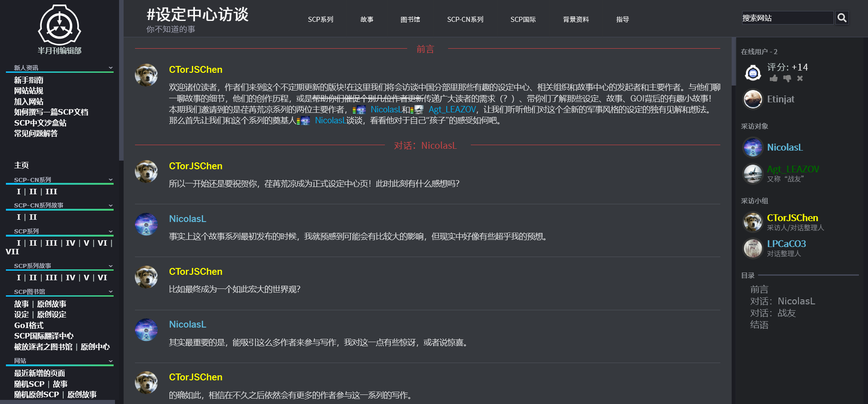Open Etinjat's avatar in online users

[753, 99]
